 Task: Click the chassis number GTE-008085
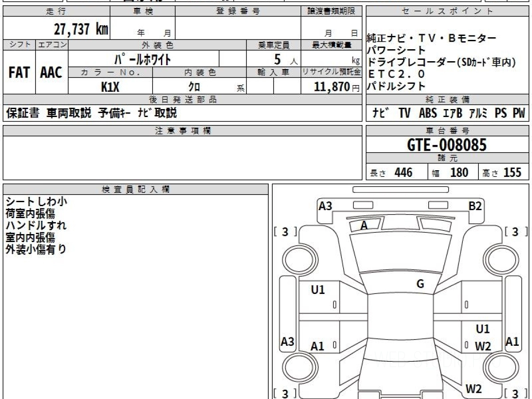[x=447, y=145]
